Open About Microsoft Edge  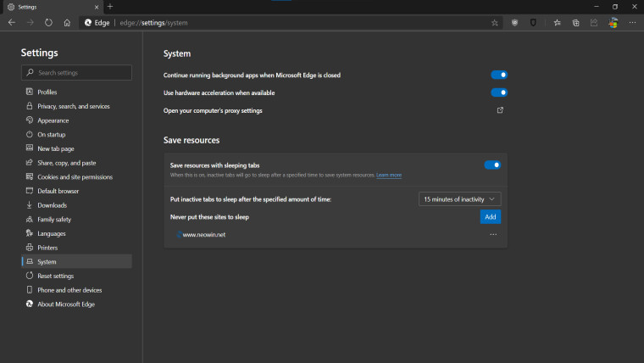point(76,304)
